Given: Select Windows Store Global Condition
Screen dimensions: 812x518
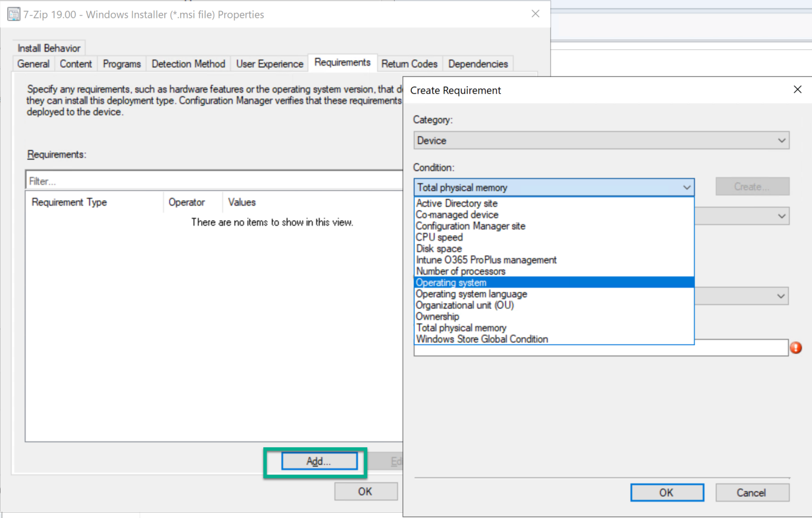Looking at the screenshot, I should point(482,339).
